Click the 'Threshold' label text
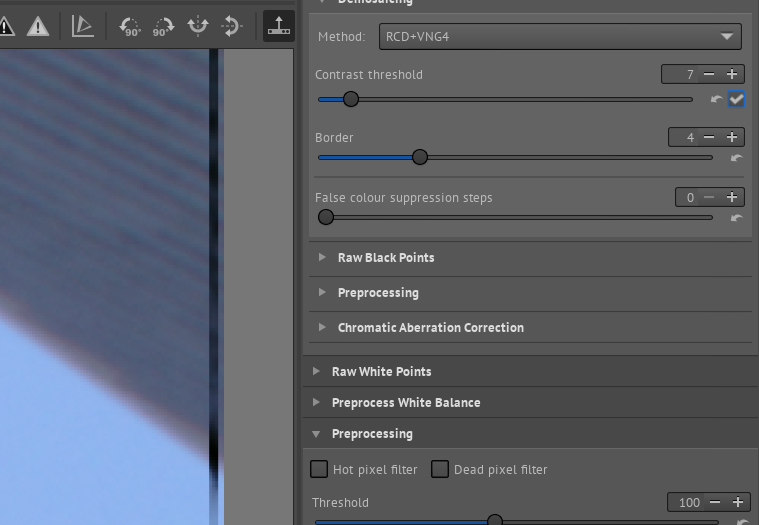The image size is (759, 525). point(340,502)
